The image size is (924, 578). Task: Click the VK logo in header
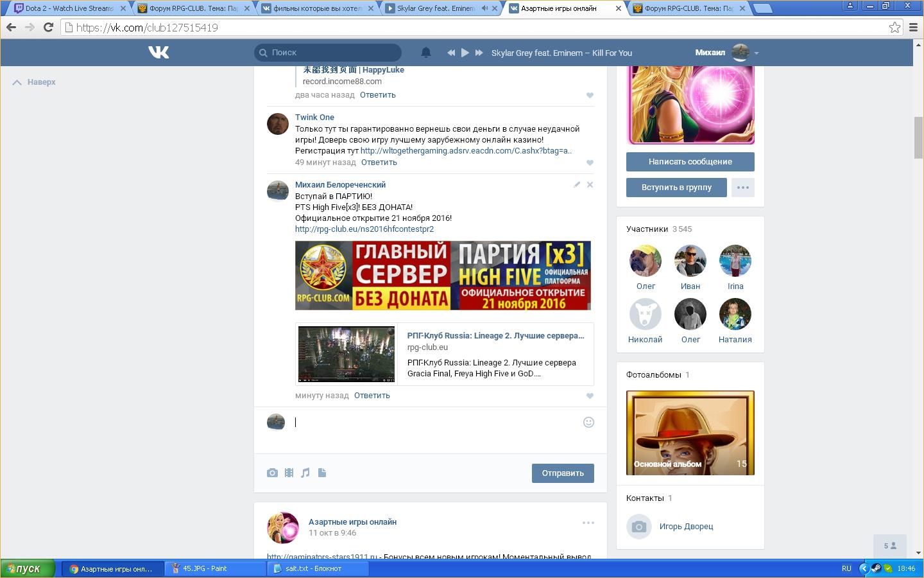point(158,53)
